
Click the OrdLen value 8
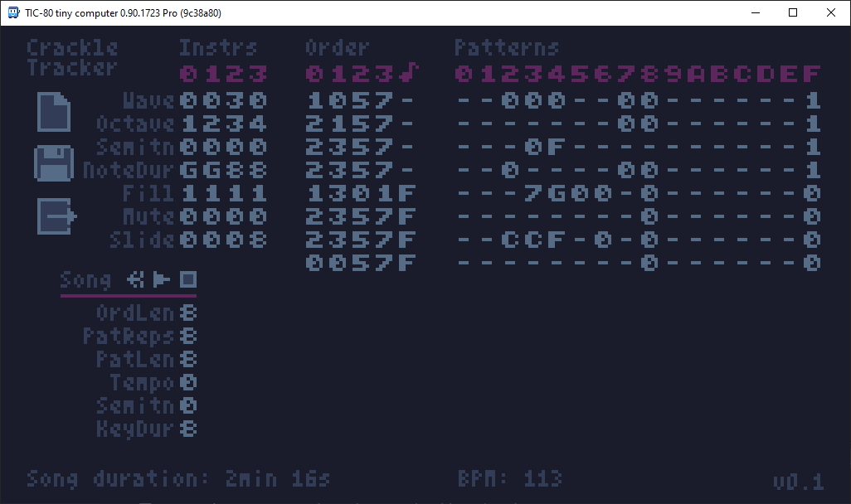[187, 313]
